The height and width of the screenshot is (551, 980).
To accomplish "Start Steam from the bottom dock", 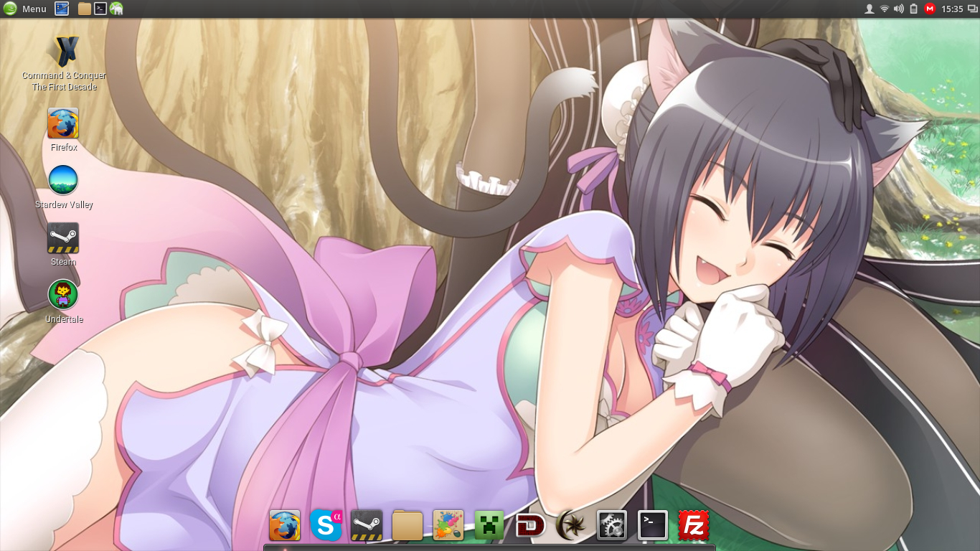I will point(367,525).
